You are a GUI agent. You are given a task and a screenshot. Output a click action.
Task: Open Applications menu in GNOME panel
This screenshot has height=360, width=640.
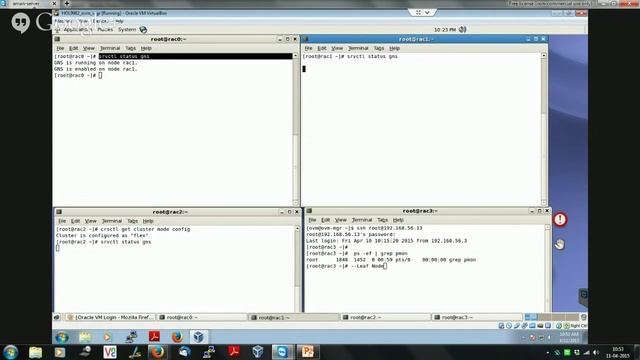[78, 29]
